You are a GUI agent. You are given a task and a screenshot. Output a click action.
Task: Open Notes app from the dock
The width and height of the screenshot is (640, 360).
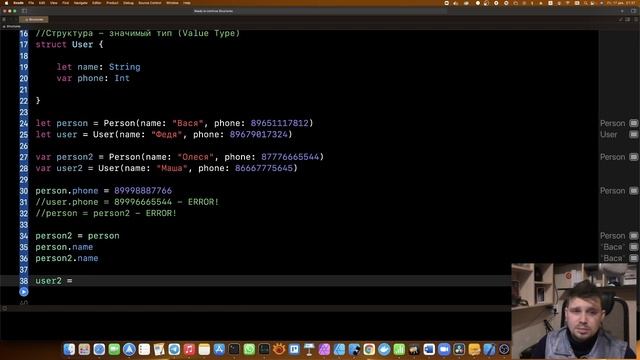point(204,349)
